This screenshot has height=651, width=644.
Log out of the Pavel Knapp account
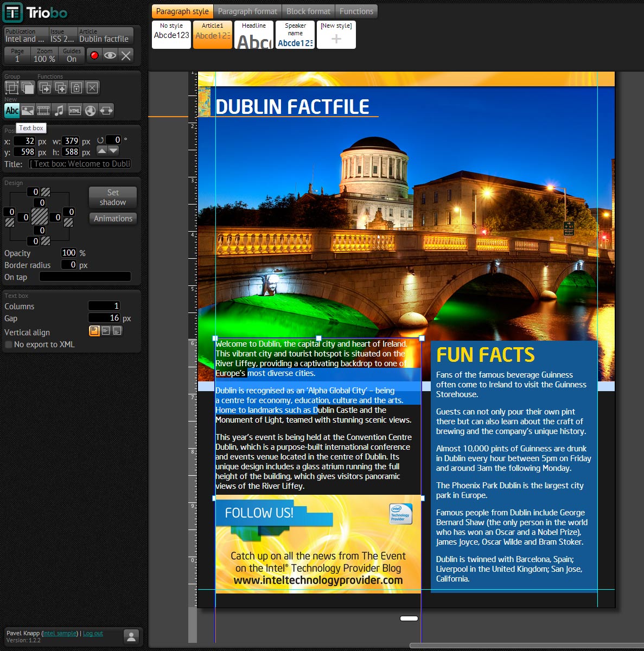click(93, 633)
